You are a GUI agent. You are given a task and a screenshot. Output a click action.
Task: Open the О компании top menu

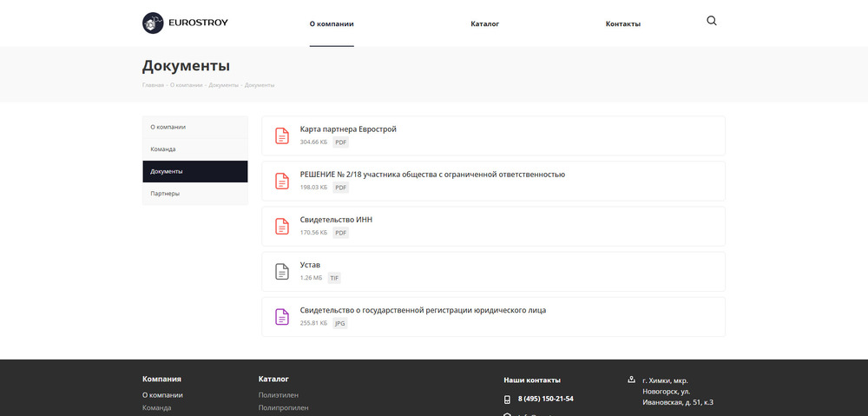click(332, 24)
